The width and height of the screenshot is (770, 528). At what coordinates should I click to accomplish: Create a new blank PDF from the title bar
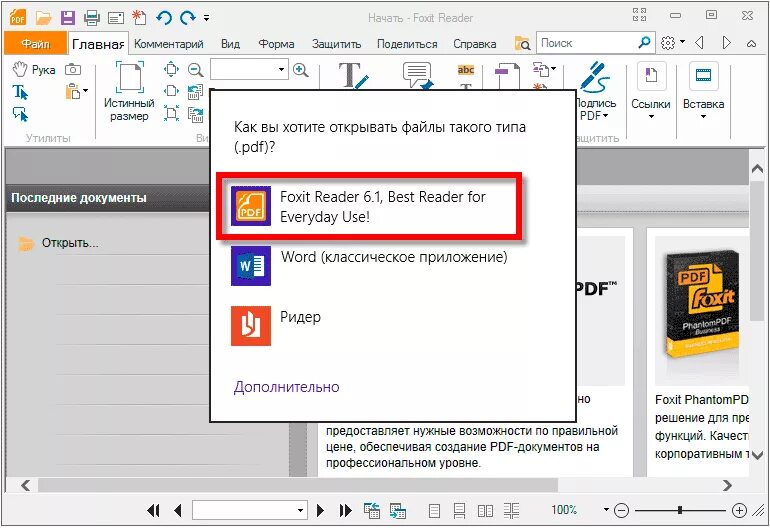(x=139, y=18)
